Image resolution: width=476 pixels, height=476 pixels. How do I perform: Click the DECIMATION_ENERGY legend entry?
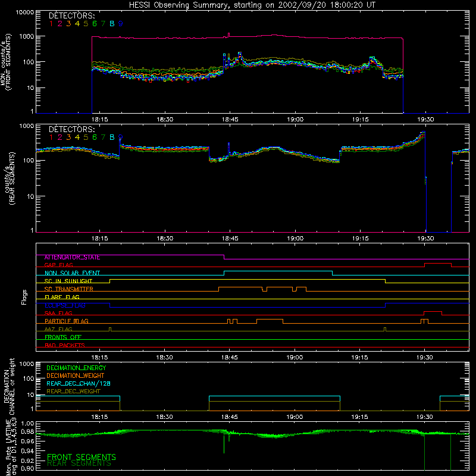(76, 368)
